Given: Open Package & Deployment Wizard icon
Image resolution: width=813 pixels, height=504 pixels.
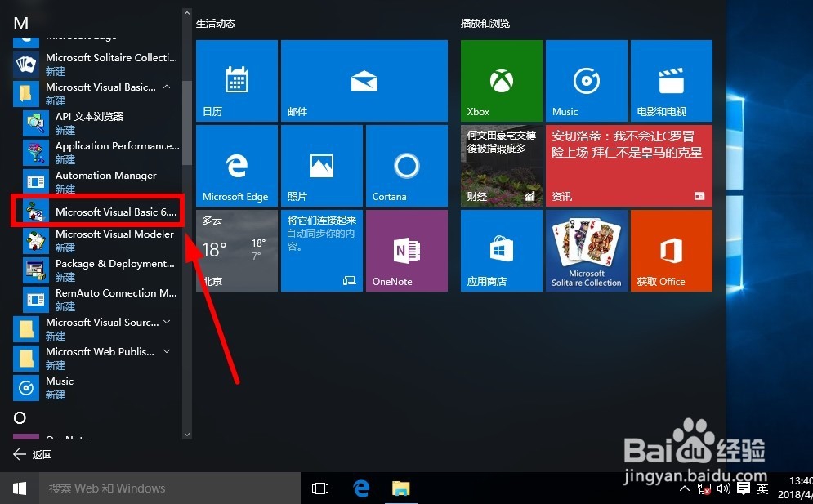Looking at the screenshot, I should point(36,270).
